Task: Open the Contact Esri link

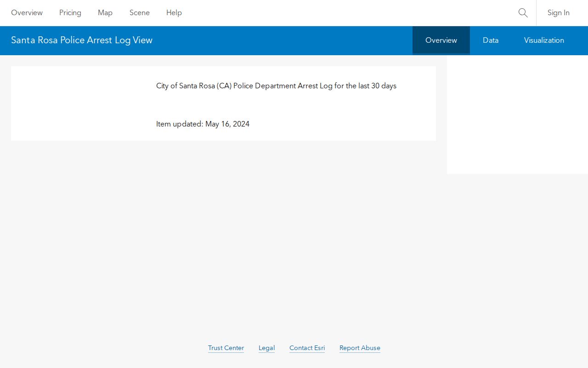Action: pos(307,348)
